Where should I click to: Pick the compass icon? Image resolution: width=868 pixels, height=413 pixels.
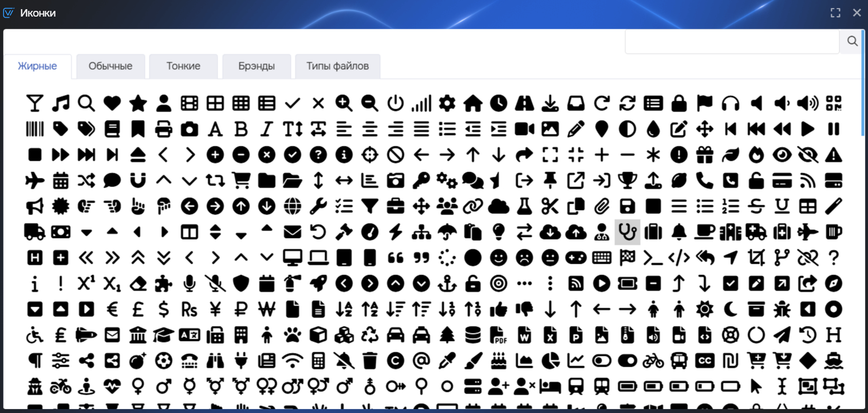pos(834,284)
